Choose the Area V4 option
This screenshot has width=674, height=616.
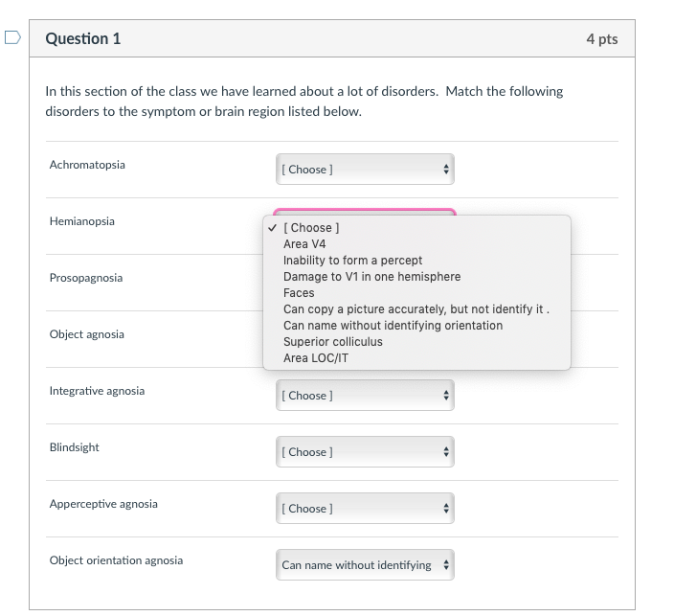[304, 244]
